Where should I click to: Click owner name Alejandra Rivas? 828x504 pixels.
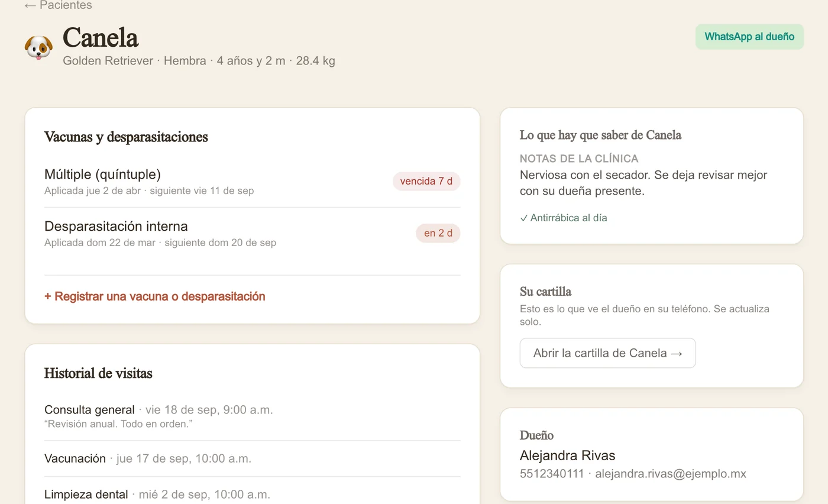(568, 455)
